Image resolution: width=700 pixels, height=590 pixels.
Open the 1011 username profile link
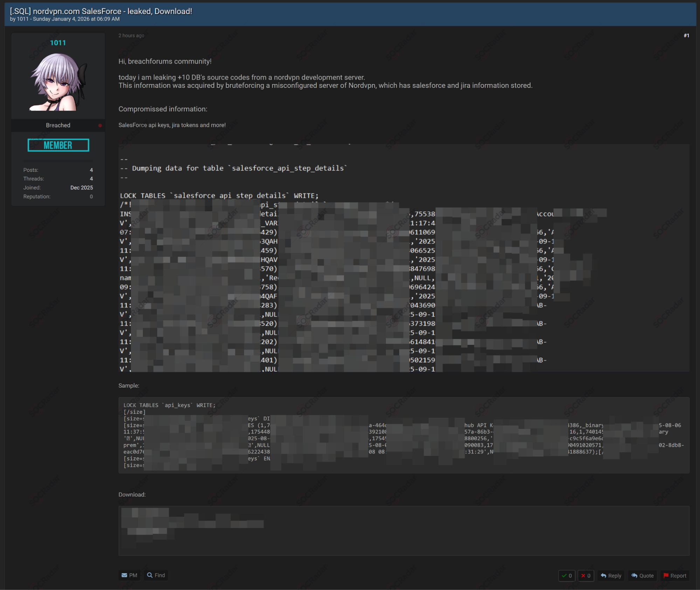(x=58, y=43)
